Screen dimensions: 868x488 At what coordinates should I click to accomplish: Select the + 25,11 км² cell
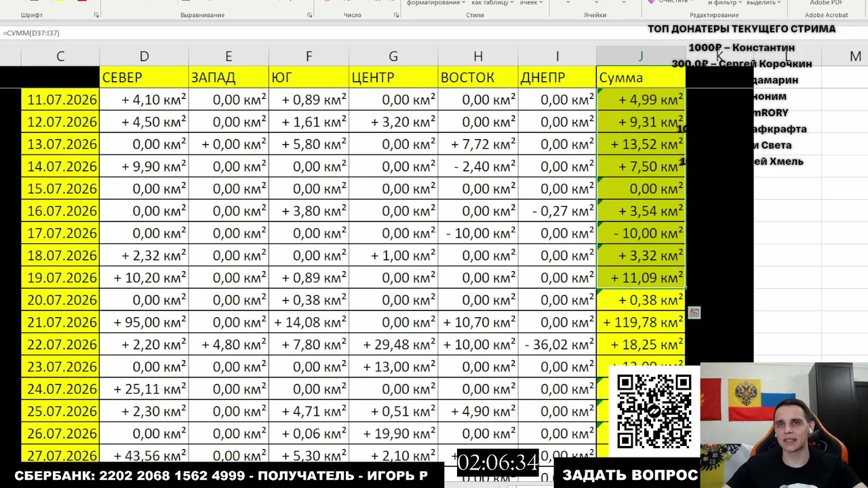pos(144,389)
